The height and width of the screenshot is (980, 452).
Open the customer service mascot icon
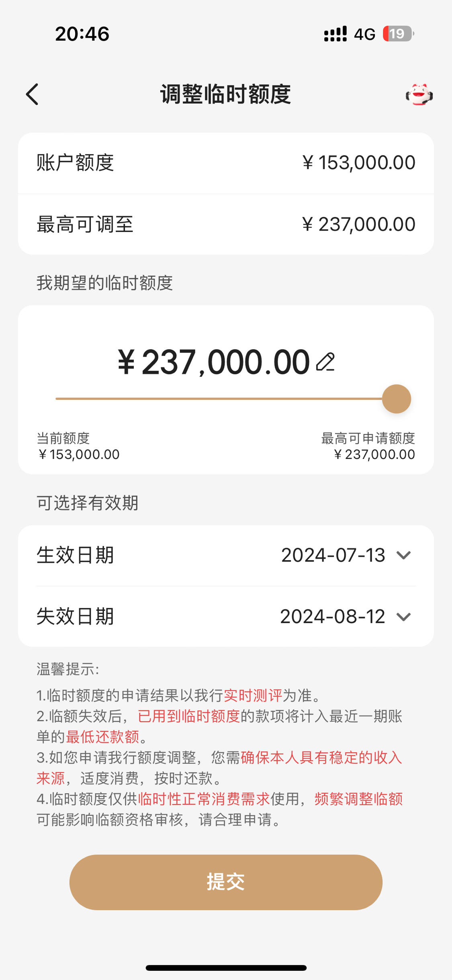point(419,94)
